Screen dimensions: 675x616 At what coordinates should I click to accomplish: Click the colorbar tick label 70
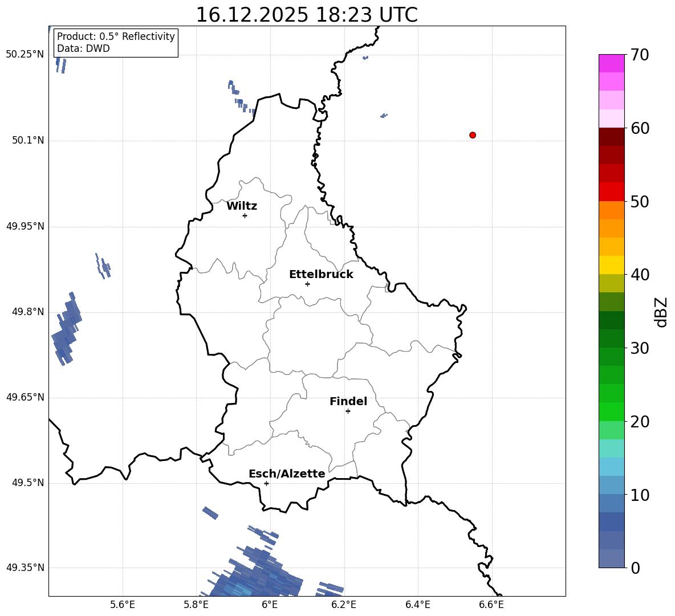(640, 55)
